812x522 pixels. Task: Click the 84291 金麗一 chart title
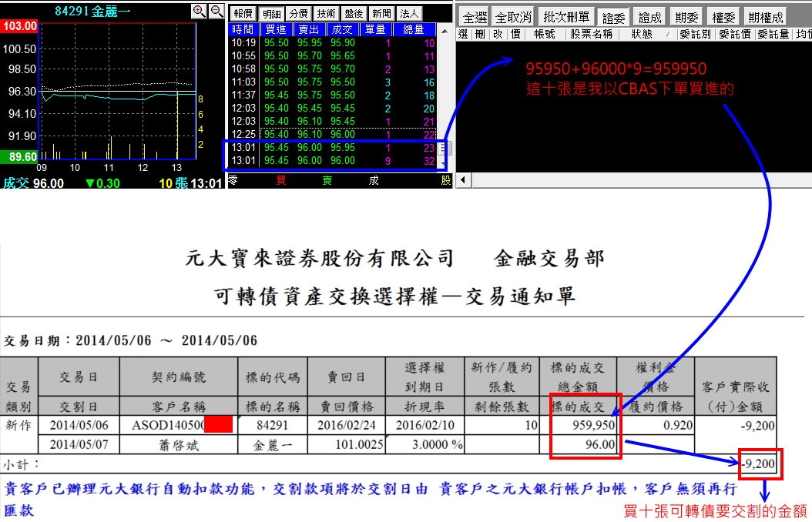click(92, 11)
